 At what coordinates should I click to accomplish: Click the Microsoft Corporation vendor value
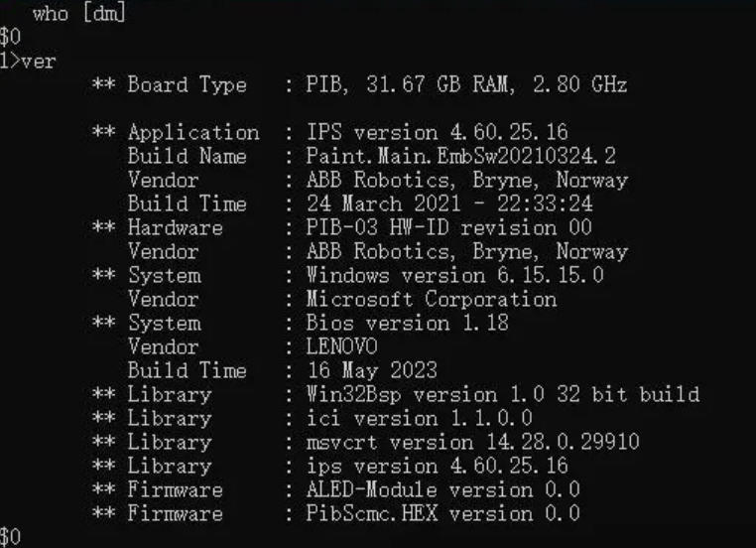pyautogui.click(x=432, y=300)
